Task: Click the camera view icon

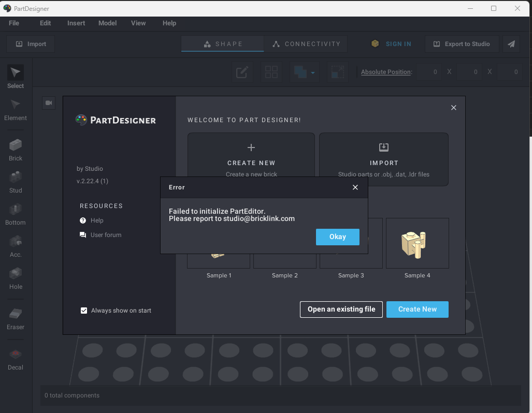Action: pos(49,103)
